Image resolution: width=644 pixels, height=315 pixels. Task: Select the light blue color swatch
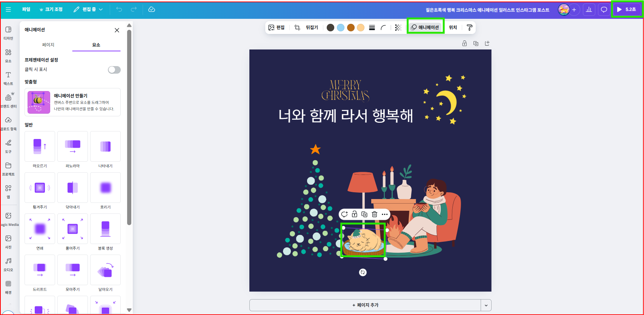click(341, 28)
